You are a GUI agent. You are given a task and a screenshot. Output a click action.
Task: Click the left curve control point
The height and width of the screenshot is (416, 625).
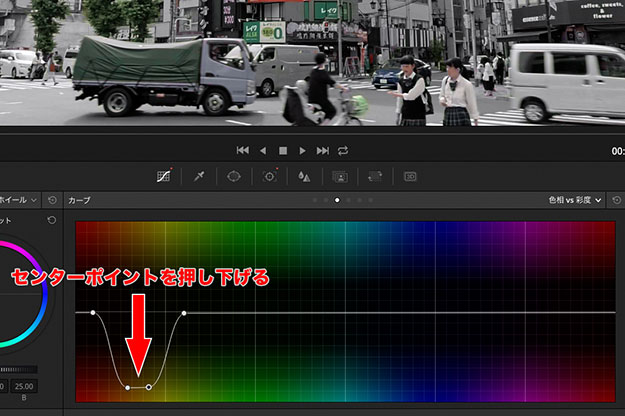pos(93,313)
